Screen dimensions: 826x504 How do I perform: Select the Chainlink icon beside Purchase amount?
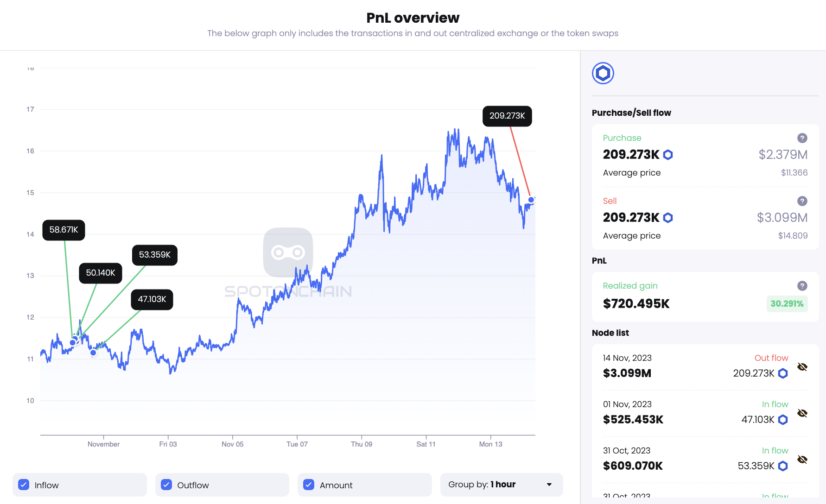tap(667, 155)
